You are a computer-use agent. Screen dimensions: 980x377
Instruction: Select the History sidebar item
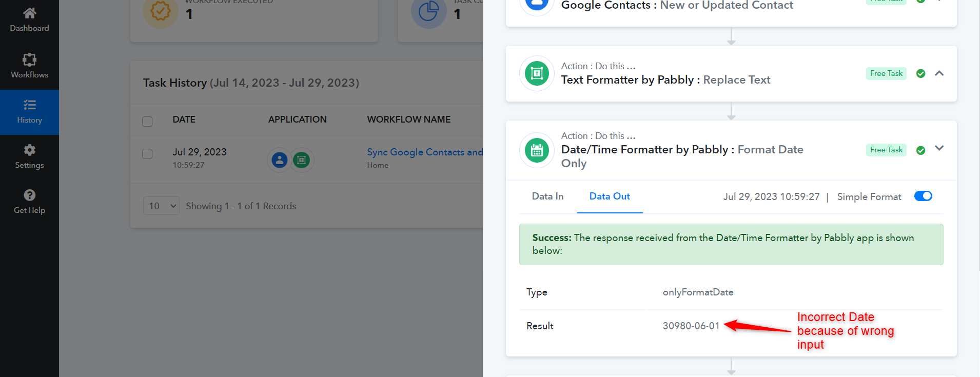point(29,112)
